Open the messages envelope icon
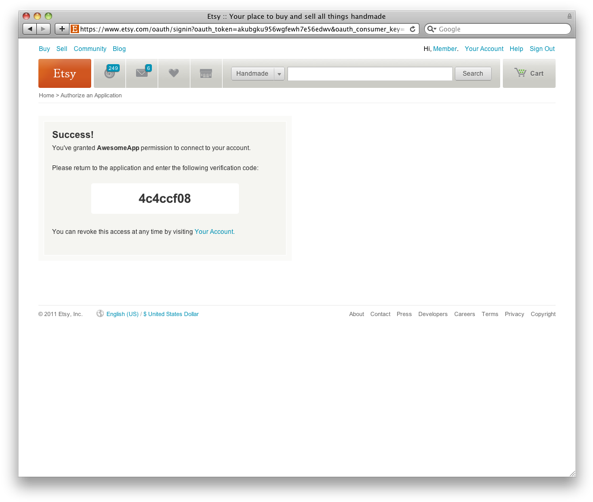 coord(142,73)
